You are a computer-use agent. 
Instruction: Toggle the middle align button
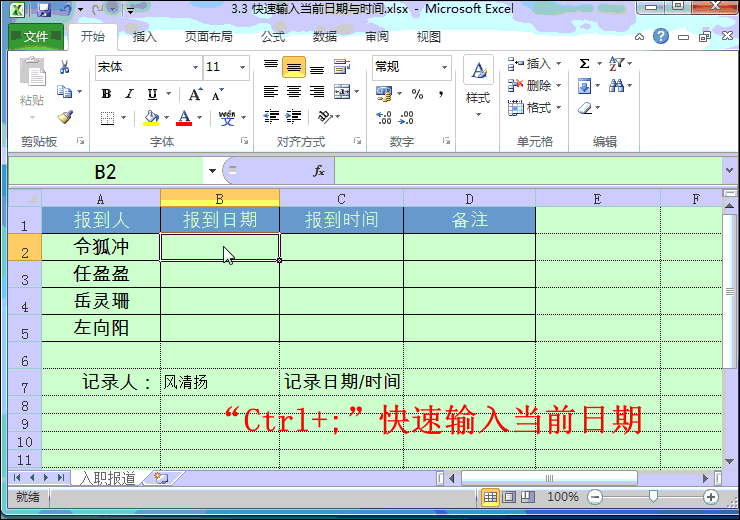click(x=293, y=68)
